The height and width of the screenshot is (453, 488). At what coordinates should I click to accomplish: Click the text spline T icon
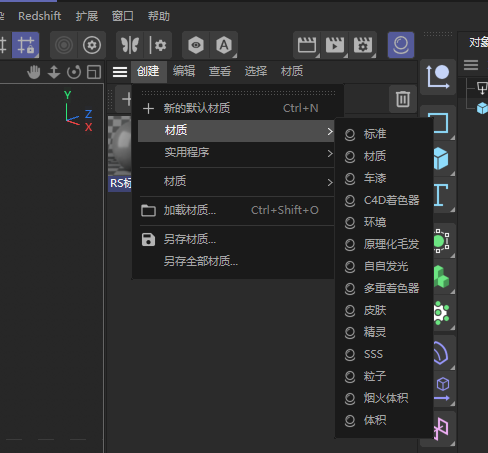[444, 195]
